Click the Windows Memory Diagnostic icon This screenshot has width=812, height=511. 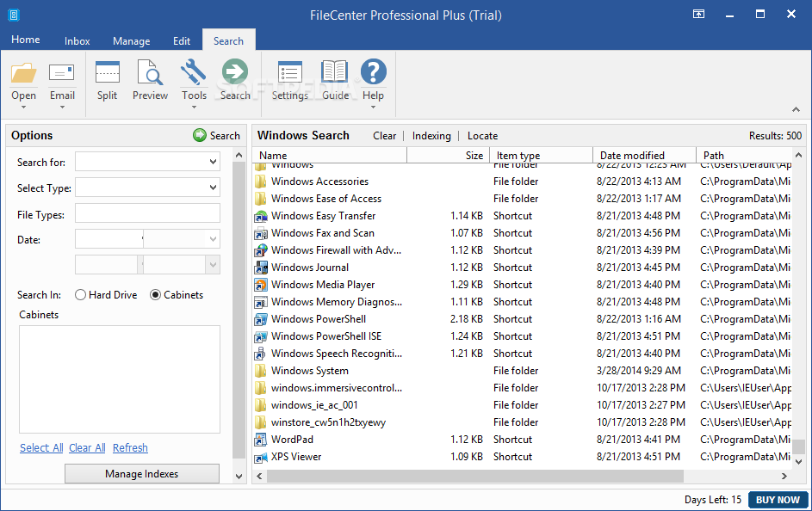[261, 302]
